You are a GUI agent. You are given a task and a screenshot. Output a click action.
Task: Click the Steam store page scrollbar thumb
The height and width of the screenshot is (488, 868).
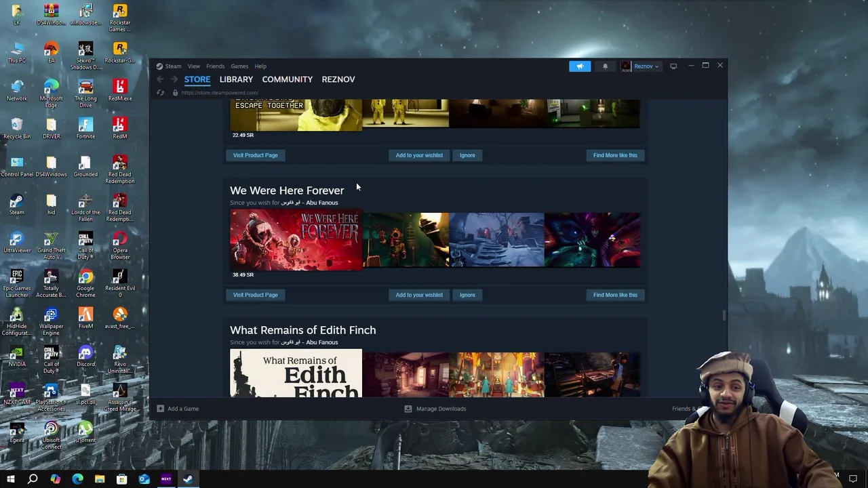click(x=724, y=316)
